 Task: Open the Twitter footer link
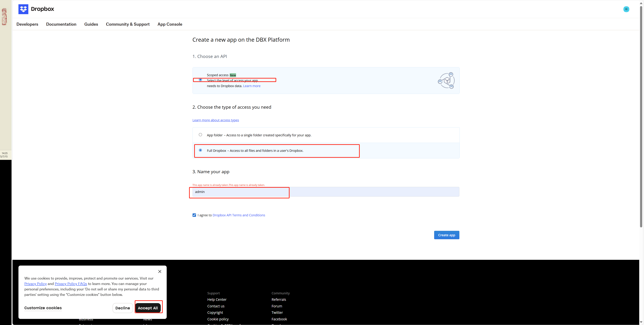[x=277, y=312]
